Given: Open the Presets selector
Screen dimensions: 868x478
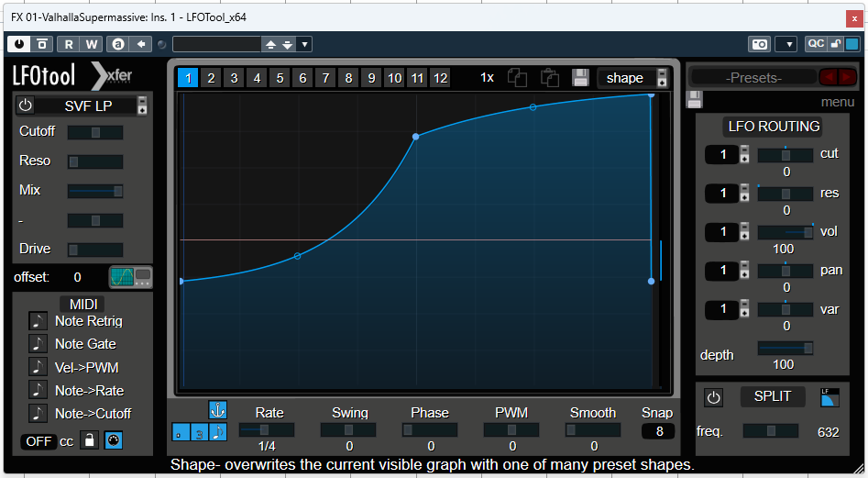Looking at the screenshot, I should (x=753, y=78).
